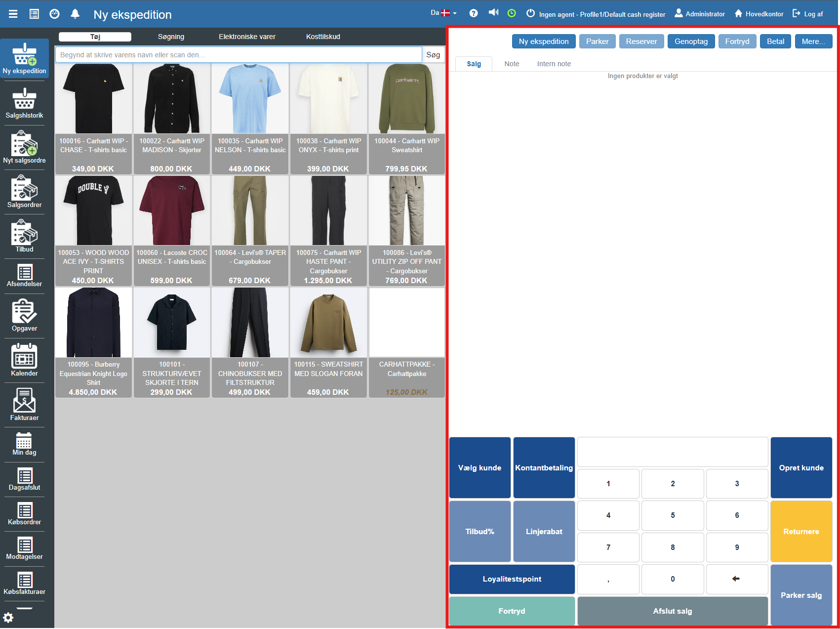Click the Reserver button

[x=641, y=42]
